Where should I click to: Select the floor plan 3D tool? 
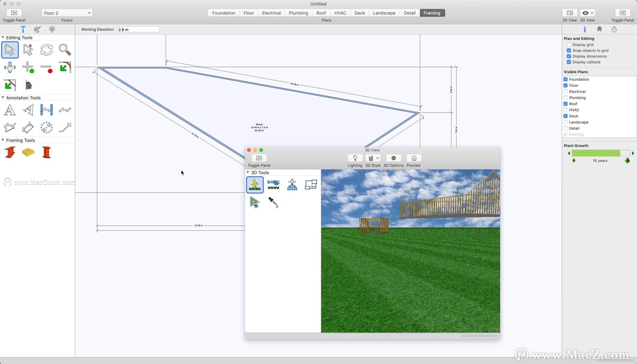click(311, 185)
